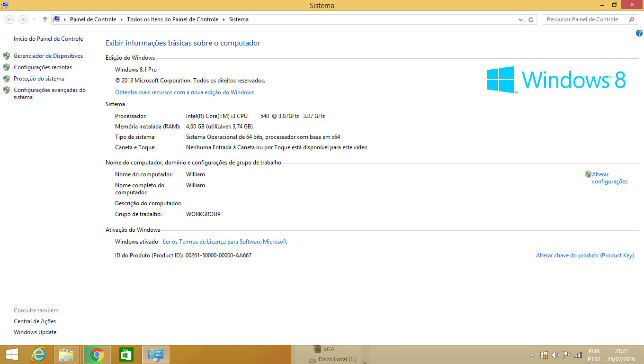This screenshot has height=364, width=644.
Task: Open the clock showing 21:27
Action: [621, 355]
